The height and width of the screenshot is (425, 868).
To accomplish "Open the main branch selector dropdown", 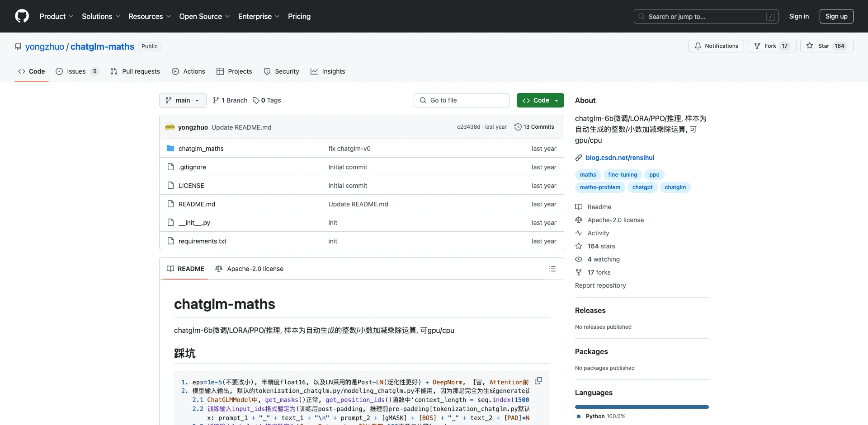I will [183, 100].
